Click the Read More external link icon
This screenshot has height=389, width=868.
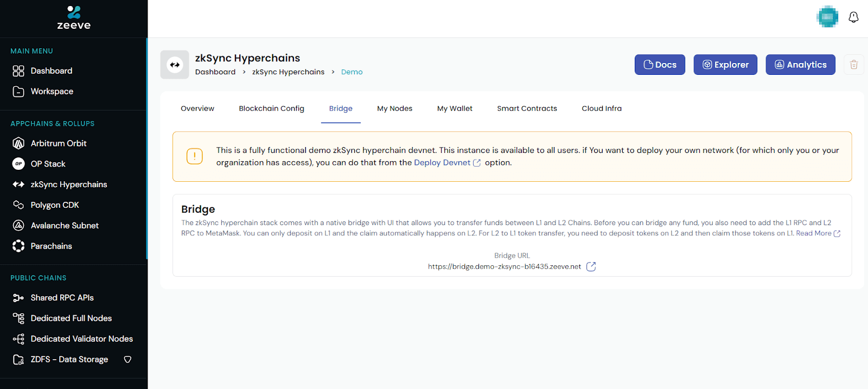837,234
